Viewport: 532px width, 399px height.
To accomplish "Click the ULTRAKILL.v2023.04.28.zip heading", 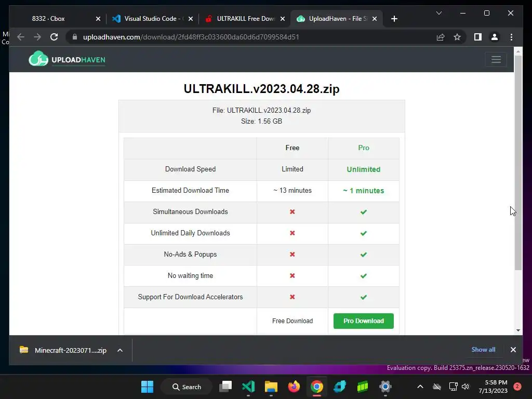I will pyautogui.click(x=261, y=88).
